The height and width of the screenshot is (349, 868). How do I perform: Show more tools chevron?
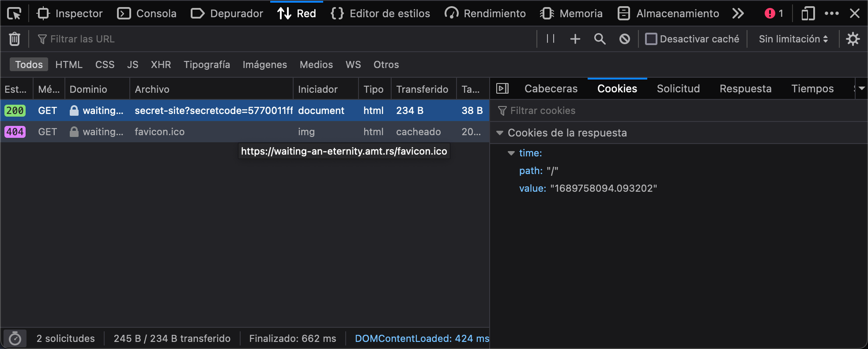(738, 14)
